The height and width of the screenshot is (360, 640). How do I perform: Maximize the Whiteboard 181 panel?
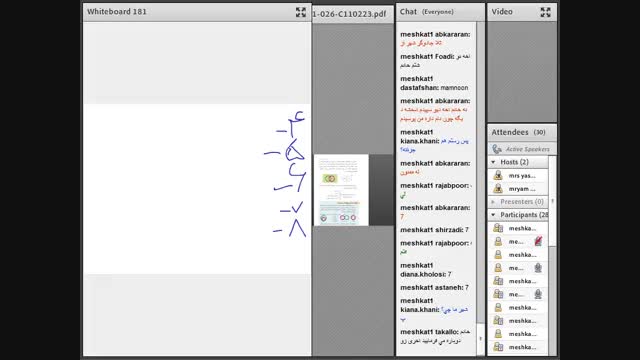[301, 12]
